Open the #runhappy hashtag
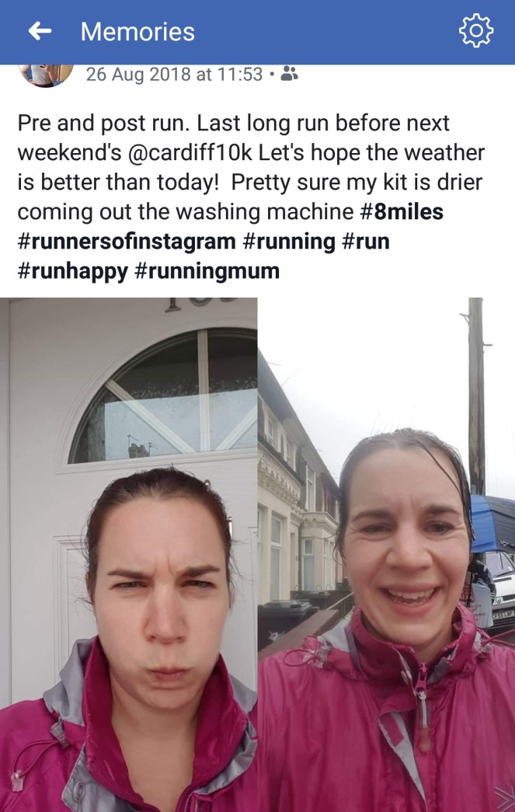515x812 pixels. click(72, 271)
